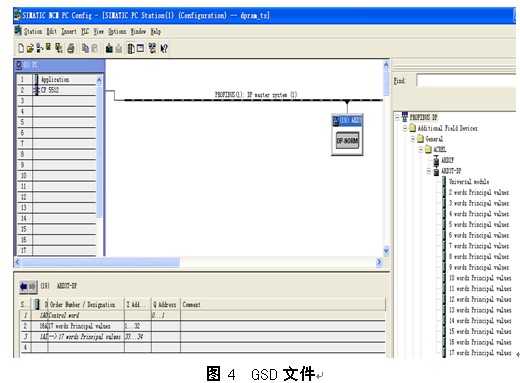Click the context Help arrow icon
Viewport: 520px width, 383px height.
[164, 49]
